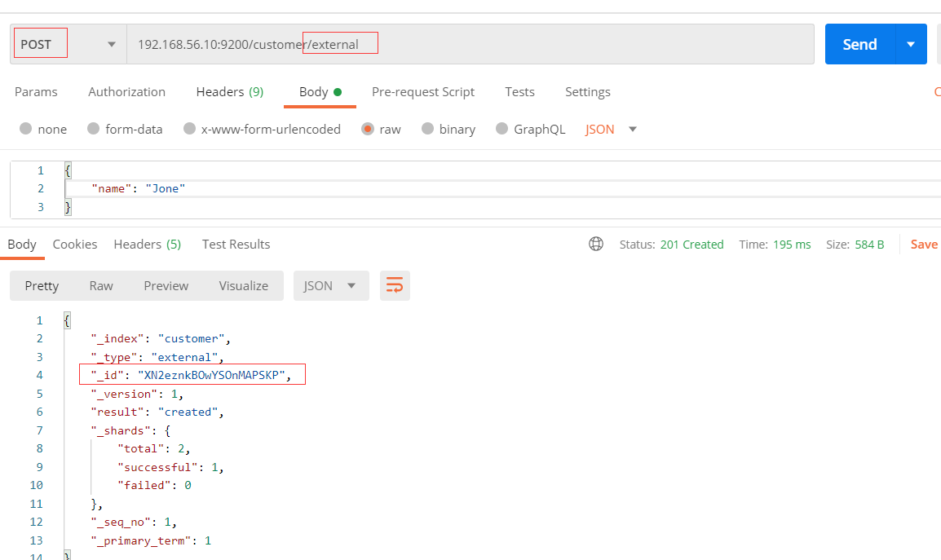Toggle the line wrap icon

[x=395, y=285]
